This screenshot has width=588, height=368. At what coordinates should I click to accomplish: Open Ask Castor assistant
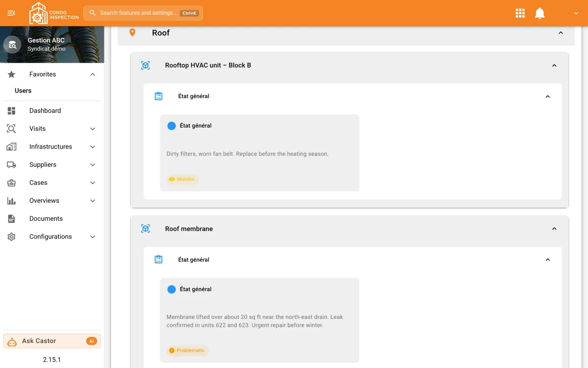52,341
